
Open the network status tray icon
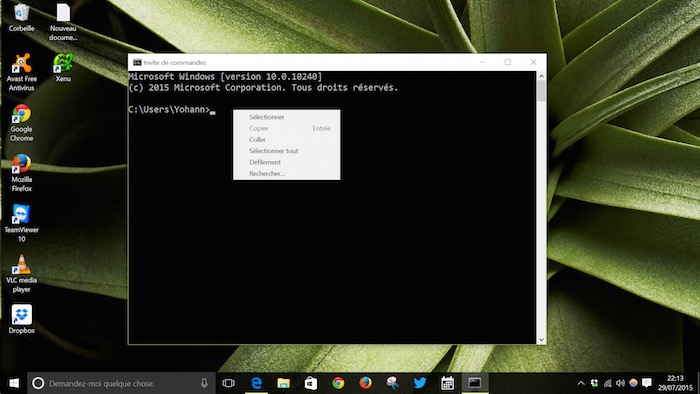607,383
